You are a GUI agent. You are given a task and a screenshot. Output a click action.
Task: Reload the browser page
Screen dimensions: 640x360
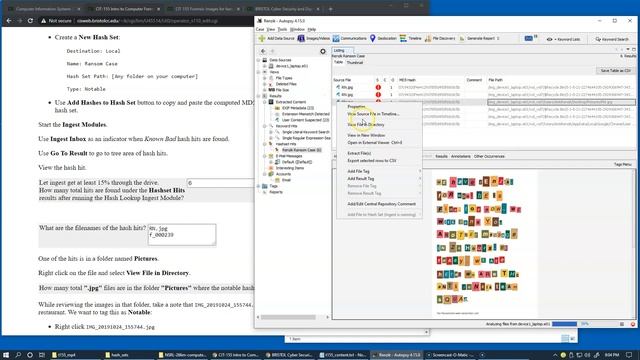pyautogui.click(x=30, y=20)
